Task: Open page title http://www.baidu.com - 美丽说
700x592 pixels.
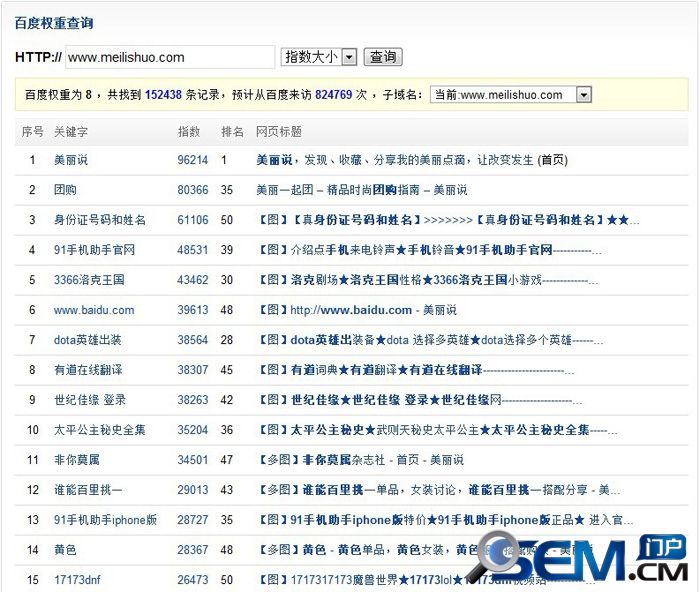Action: pos(356,310)
